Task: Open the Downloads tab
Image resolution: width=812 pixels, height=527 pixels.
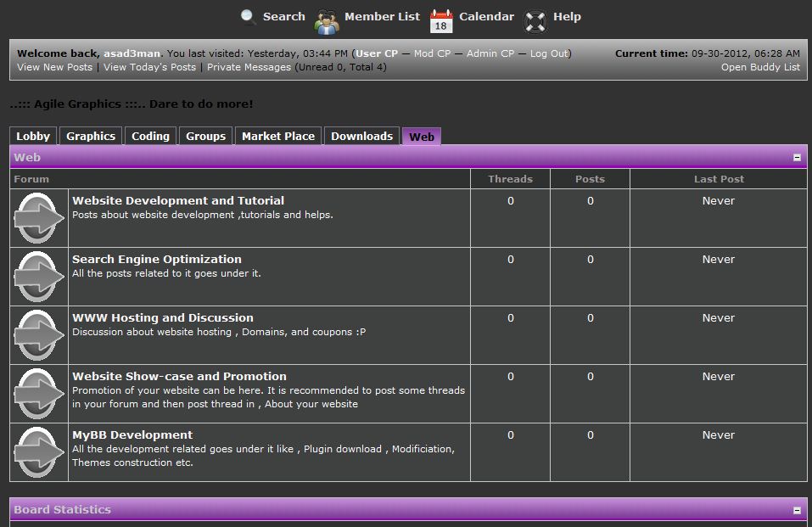Action: [361, 136]
